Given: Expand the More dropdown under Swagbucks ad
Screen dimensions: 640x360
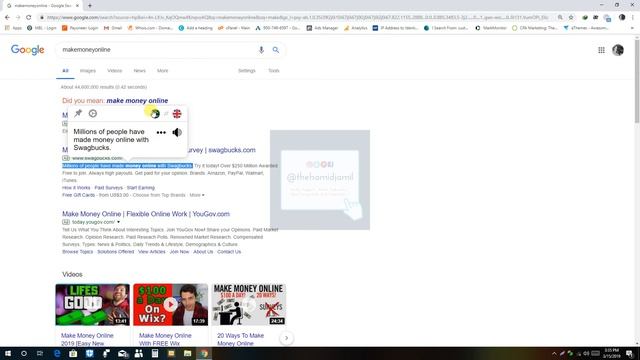Looking at the screenshot, I should coord(197,195).
